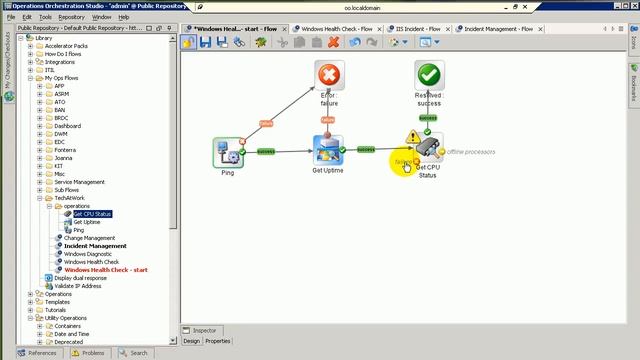Select the Get CPU Status step icon

click(x=429, y=148)
